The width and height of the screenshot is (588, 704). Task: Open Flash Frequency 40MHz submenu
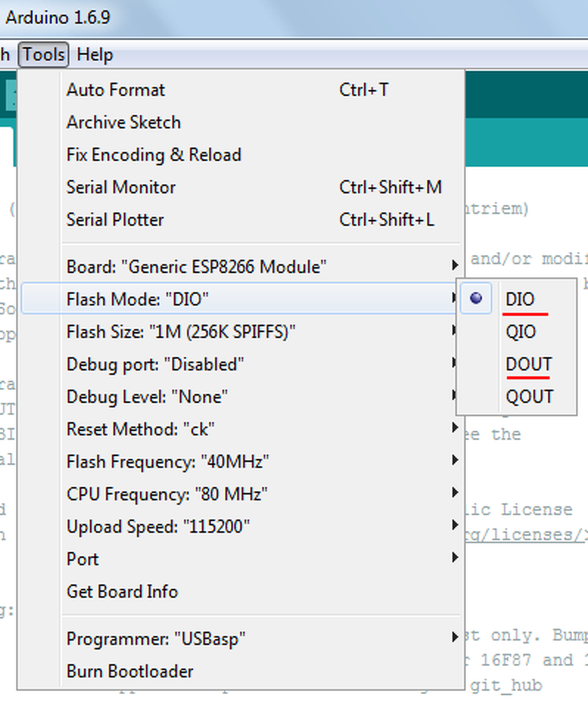coord(241,461)
